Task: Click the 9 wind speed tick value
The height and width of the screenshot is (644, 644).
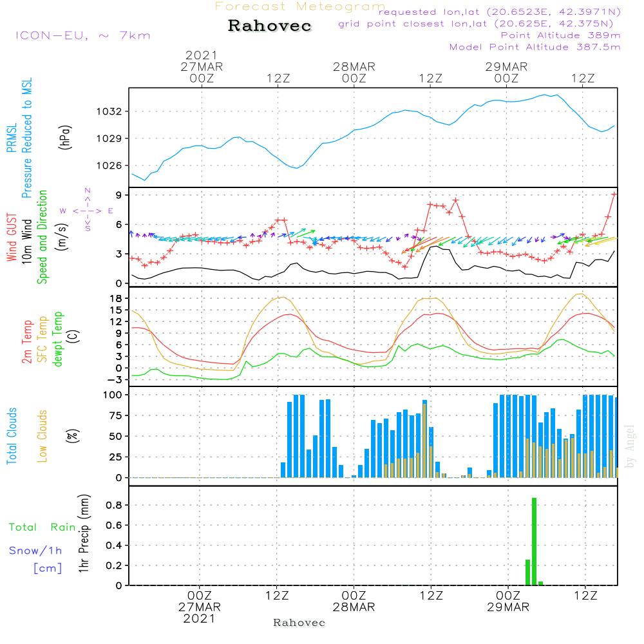Action: tap(119, 194)
